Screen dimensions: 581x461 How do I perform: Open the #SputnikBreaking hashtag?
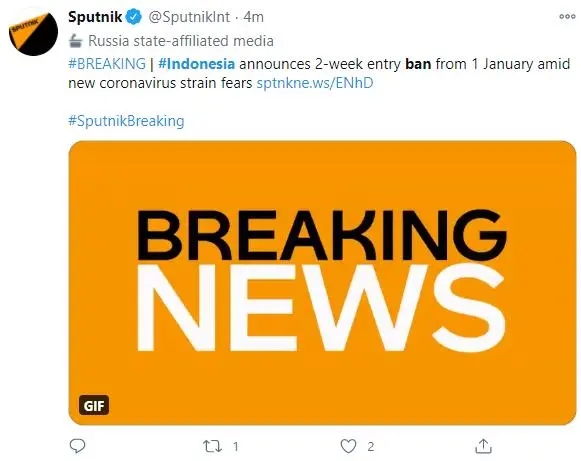pos(126,121)
